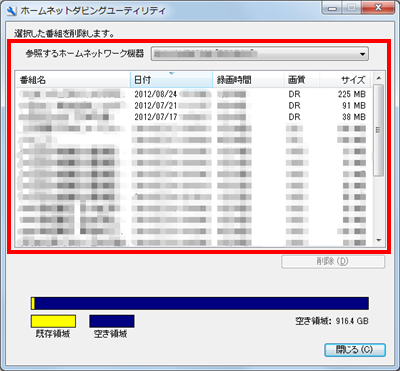Click the yellow 既存領域 legend swatch
Viewport: 400px width, 371px height.
point(53,321)
